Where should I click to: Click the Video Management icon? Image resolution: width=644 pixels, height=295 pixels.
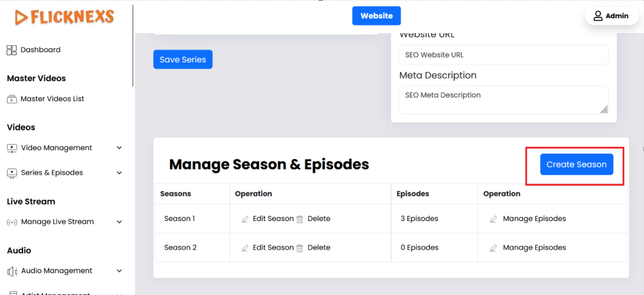12,148
